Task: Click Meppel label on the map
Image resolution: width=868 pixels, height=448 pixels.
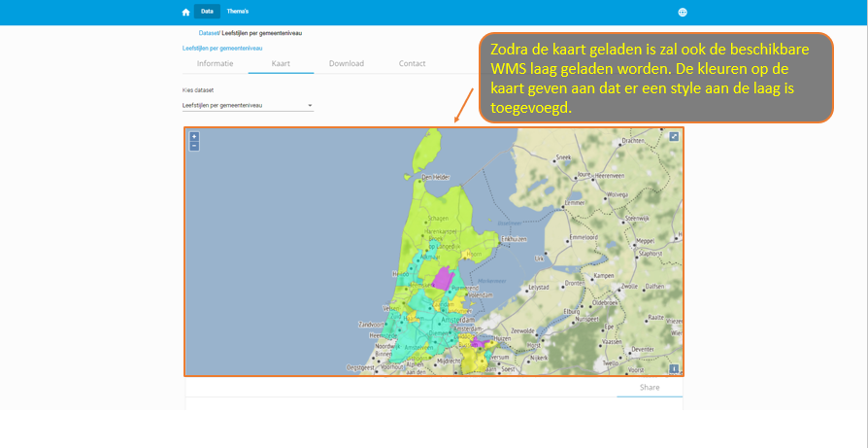Action: [645, 241]
